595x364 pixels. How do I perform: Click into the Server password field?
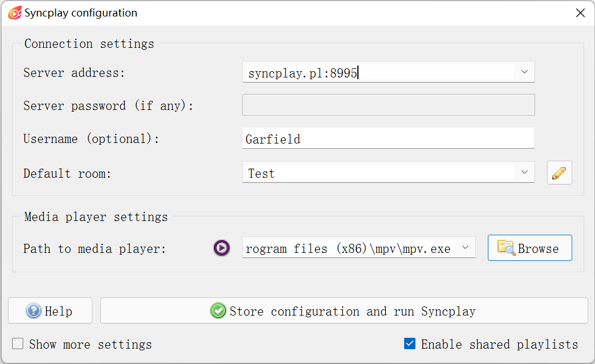[389, 105]
